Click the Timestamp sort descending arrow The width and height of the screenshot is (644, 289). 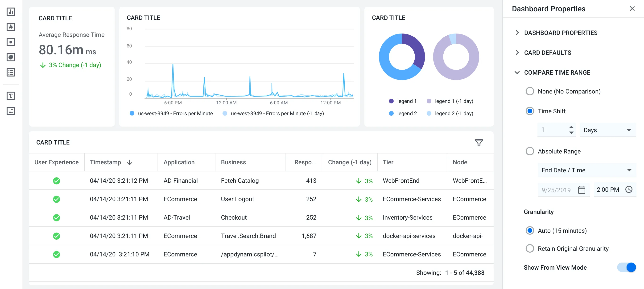tap(129, 162)
